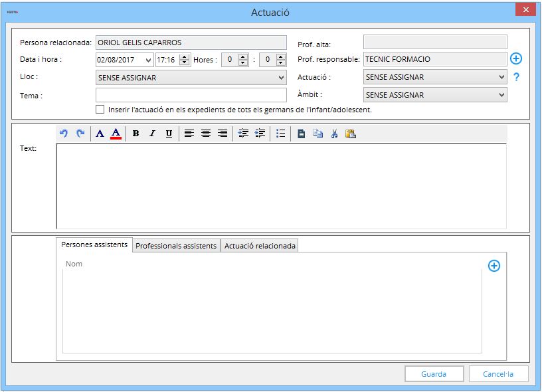This screenshot has width=542, height=392.
Task: Open the red-underlined font color picker
Action: [116, 134]
